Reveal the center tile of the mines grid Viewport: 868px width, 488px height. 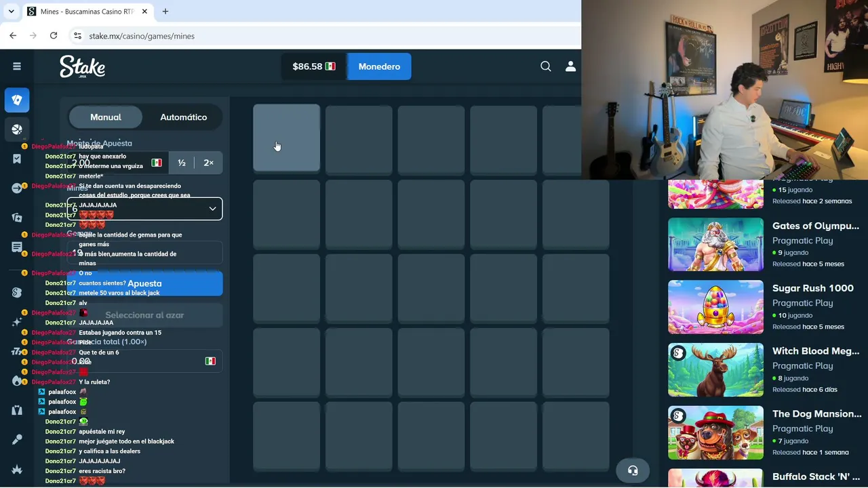tap(431, 288)
